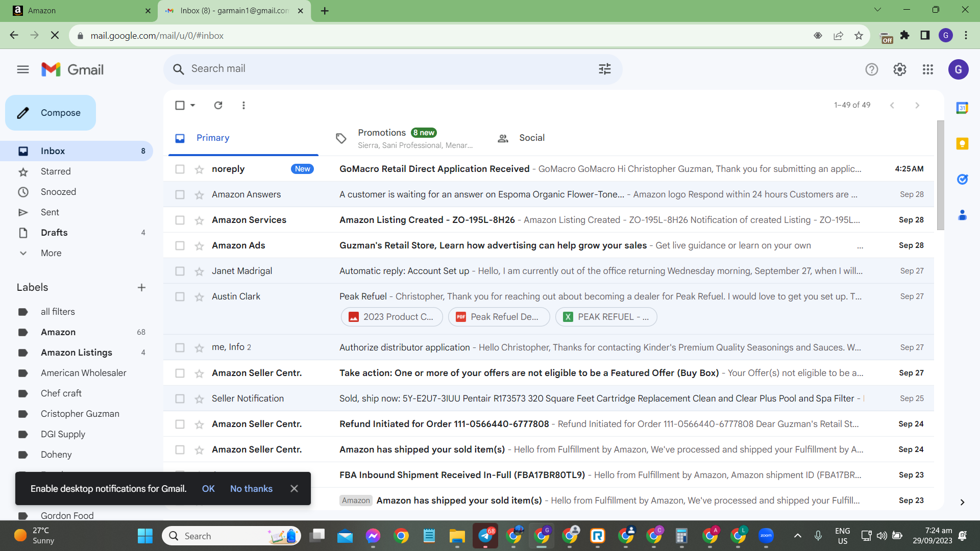Compose a new email
The image size is (980, 551).
(x=51, y=113)
